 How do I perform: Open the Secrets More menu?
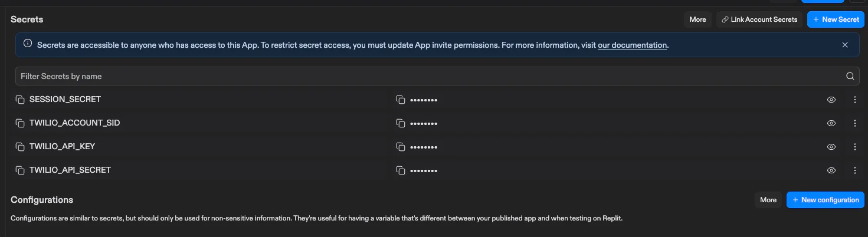[x=697, y=19]
